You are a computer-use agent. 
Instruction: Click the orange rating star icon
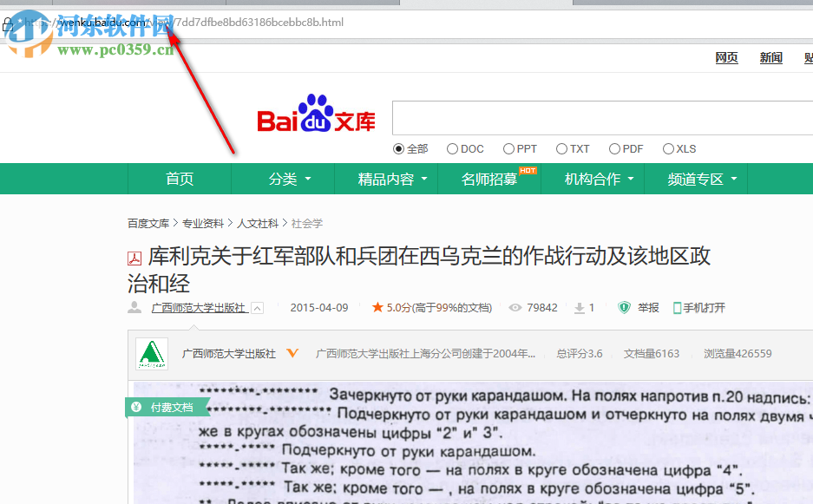pos(377,307)
